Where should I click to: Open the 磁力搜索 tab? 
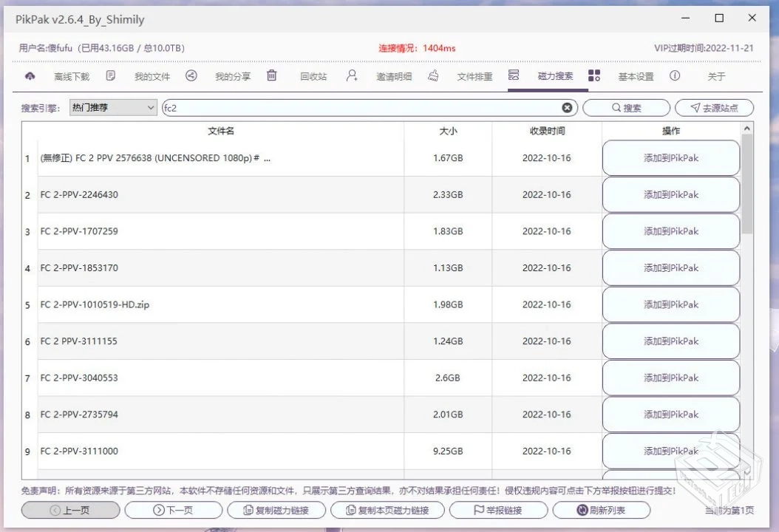tap(555, 77)
